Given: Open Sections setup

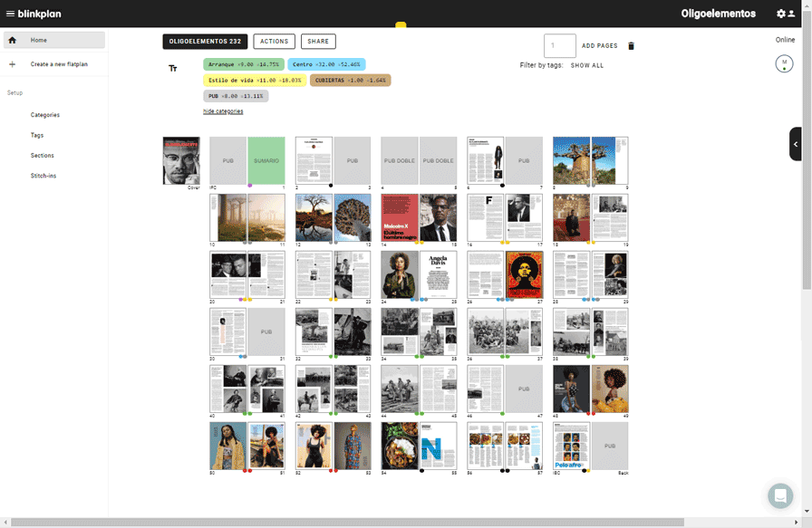Looking at the screenshot, I should coord(42,155).
